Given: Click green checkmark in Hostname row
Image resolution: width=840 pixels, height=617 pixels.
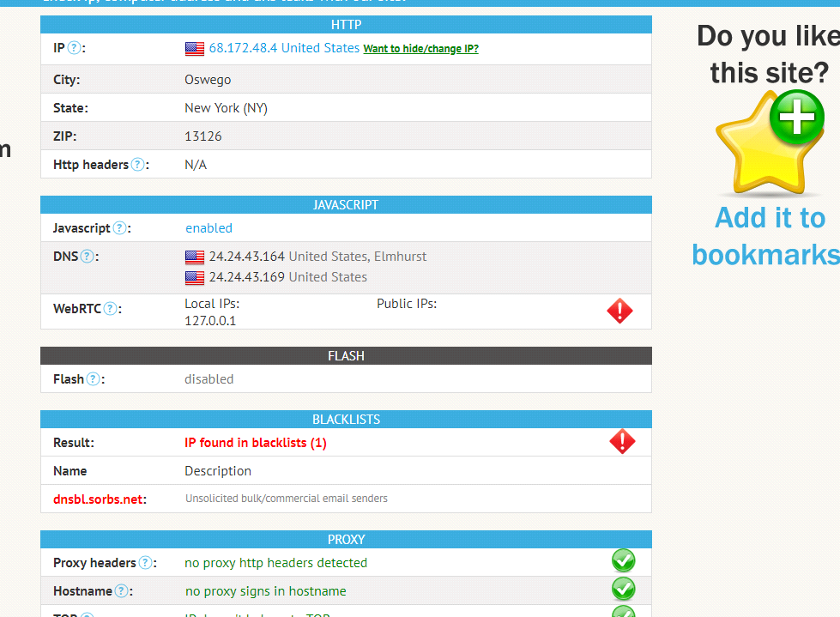Looking at the screenshot, I should pos(623,589).
